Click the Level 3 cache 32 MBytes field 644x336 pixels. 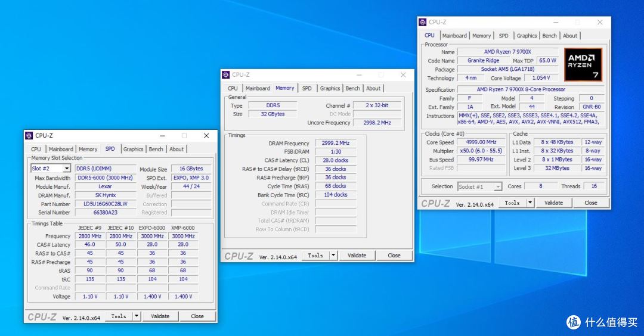pos(557,168)
